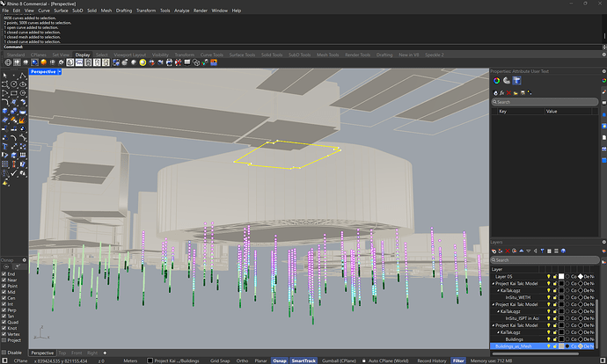The height and width of the screenshot is (364, 607).
Task: Open the Analyze menu
Action: [181, 11]
